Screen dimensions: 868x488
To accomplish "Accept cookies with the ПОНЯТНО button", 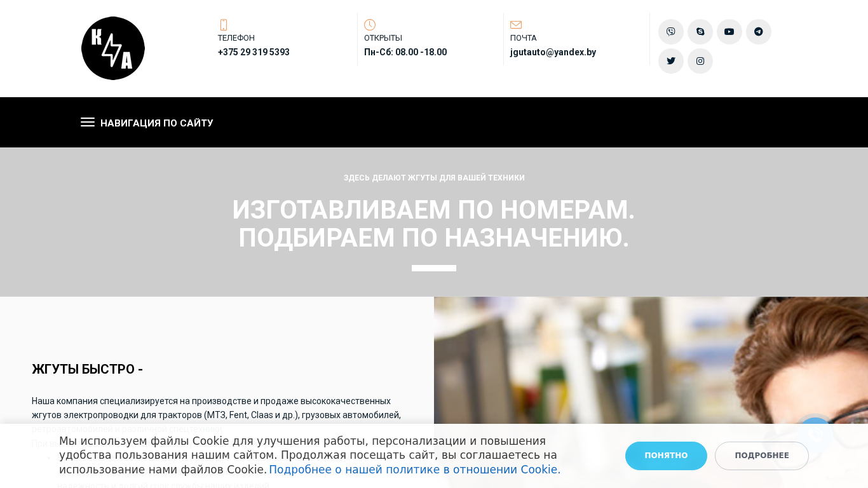I will tap(666, 456).
